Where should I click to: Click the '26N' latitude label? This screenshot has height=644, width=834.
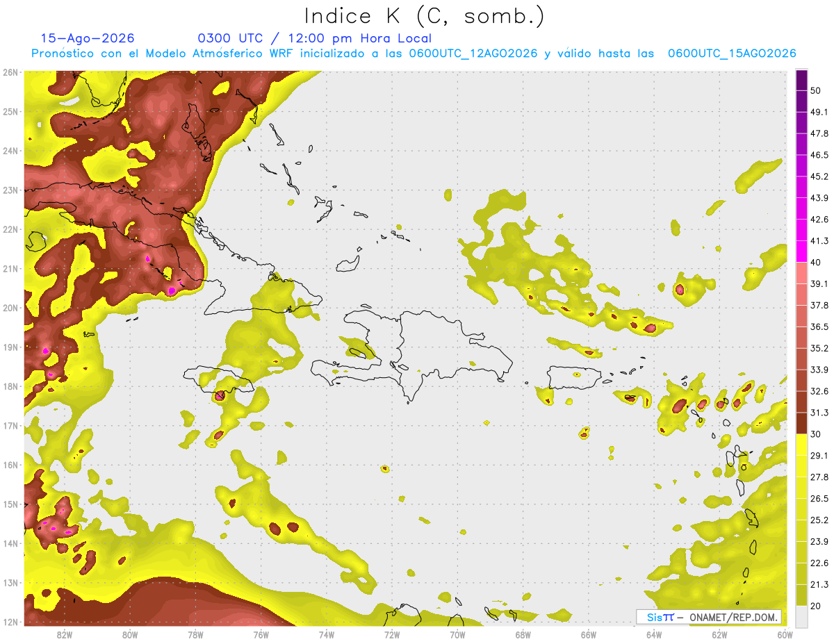click(10, 72)
